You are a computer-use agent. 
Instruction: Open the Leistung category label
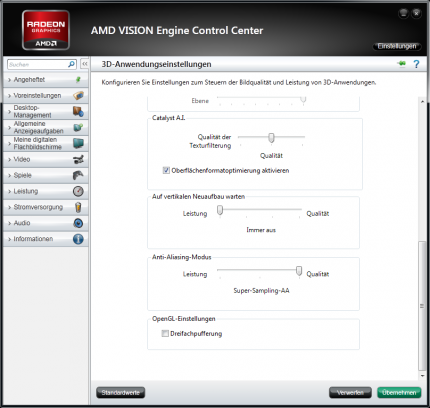(x=26, y=191)
